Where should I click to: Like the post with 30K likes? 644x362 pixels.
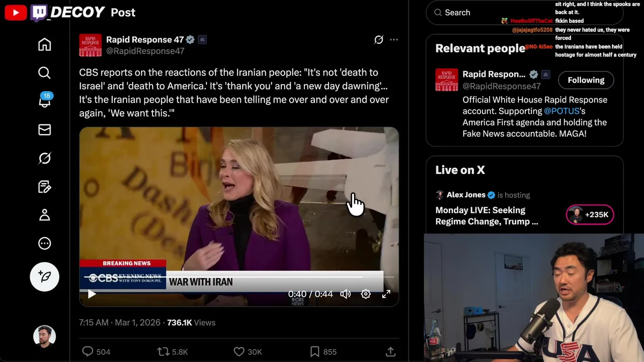pos(248,351)
